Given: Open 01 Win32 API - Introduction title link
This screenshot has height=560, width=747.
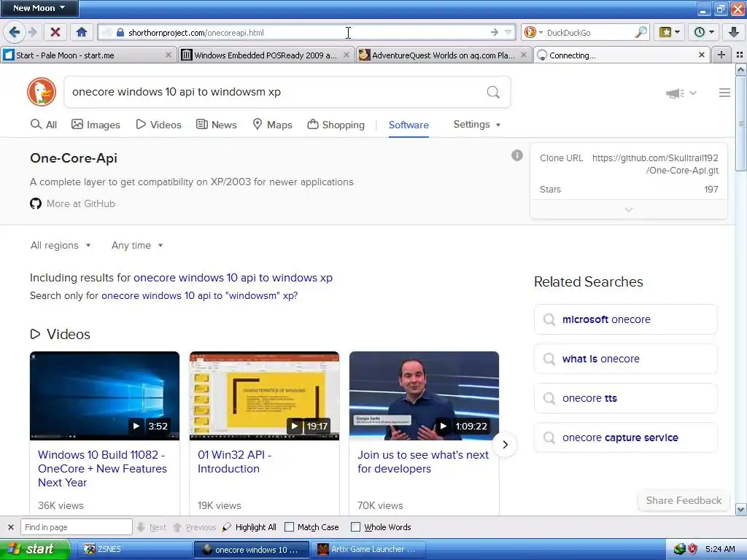Looking at the screenshot, I should [x=234, y=462].
